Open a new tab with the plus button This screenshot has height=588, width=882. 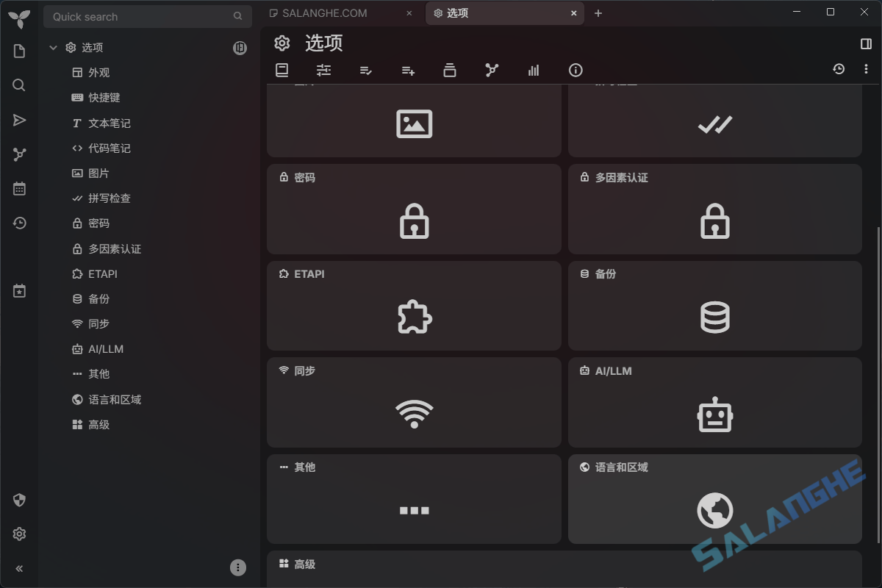coord(598,12)
